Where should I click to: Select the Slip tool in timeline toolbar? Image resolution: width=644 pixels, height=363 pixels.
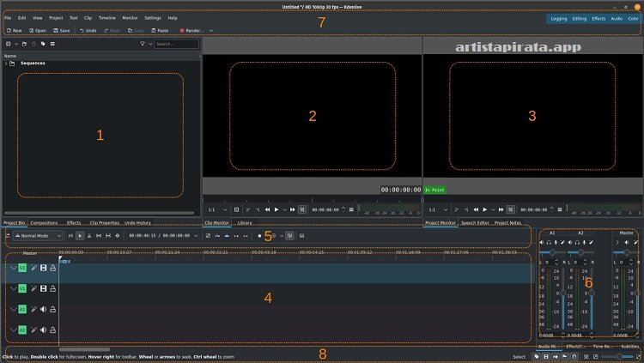[x=108, y=236]
